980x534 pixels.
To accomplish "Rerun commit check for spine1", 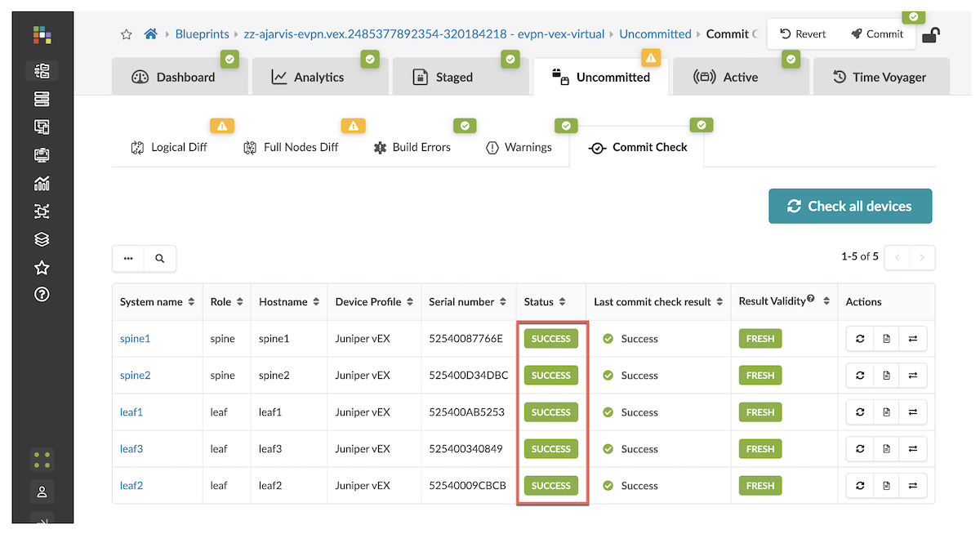I will (x=860, y=339).
